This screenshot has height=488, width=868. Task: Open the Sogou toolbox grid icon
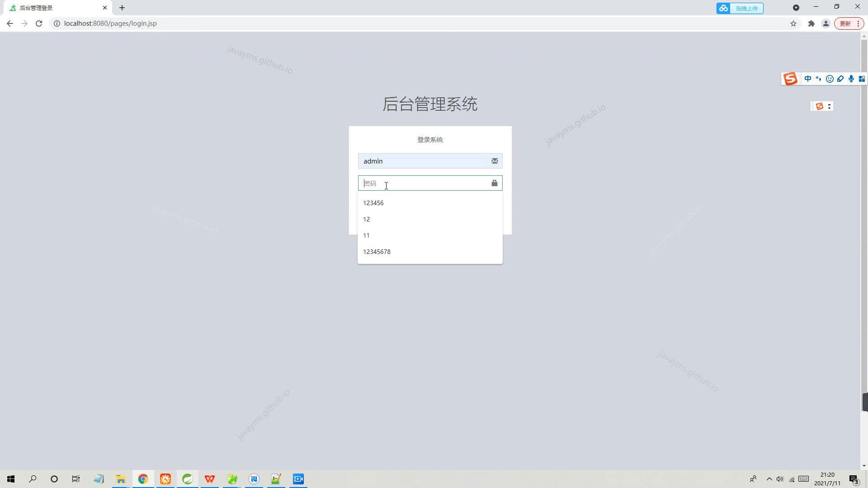pos(863,79)
